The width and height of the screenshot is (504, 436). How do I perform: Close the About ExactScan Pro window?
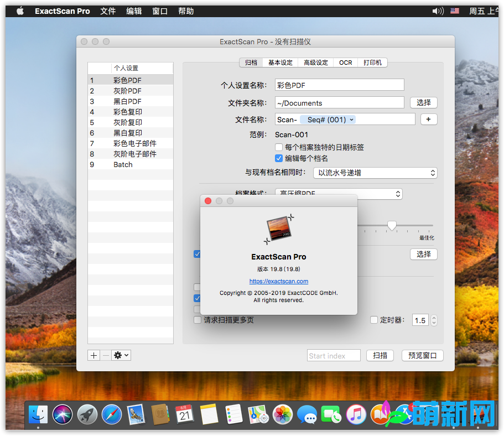point(208,201)
